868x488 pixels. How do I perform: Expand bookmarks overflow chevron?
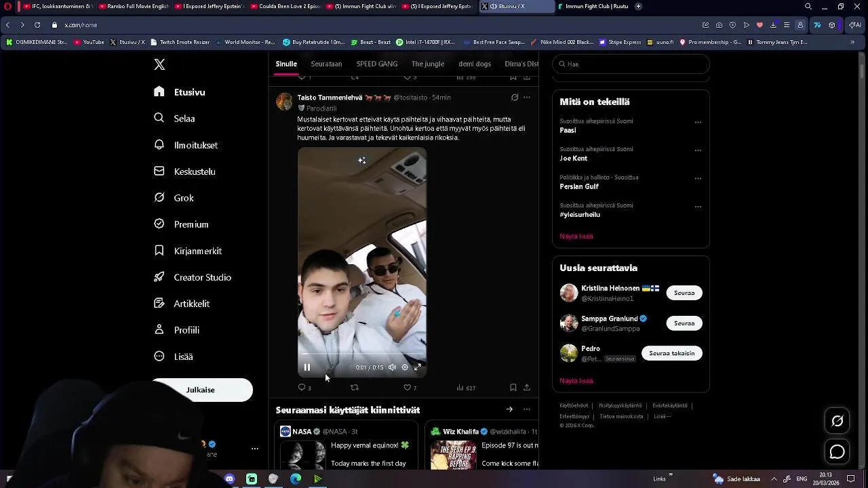[x=852, y=42]
